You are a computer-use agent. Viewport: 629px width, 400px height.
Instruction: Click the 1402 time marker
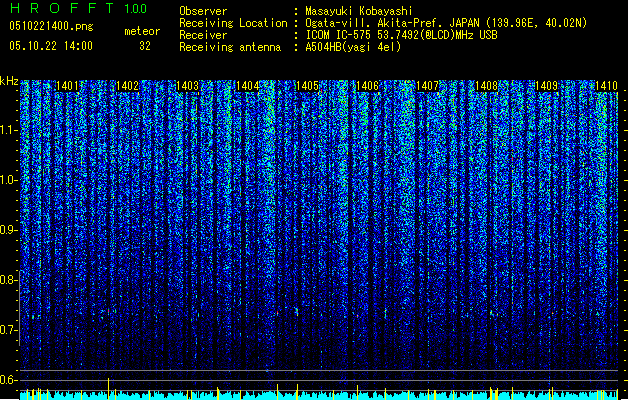point(127,86)
